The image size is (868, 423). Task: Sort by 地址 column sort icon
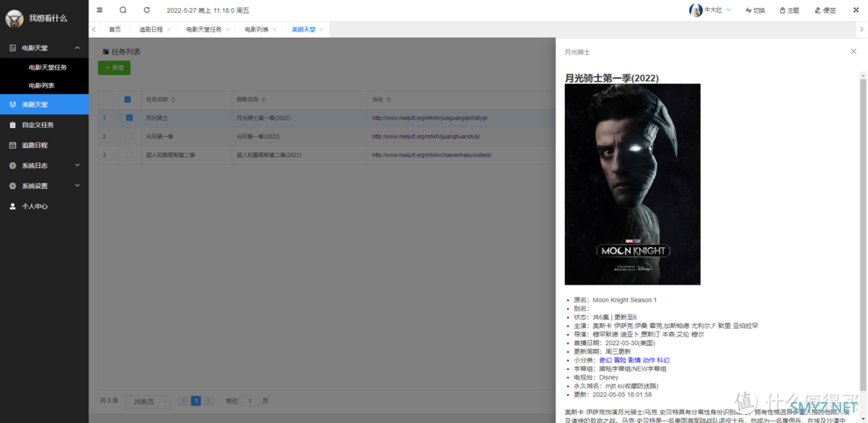(x=390, y=100)
